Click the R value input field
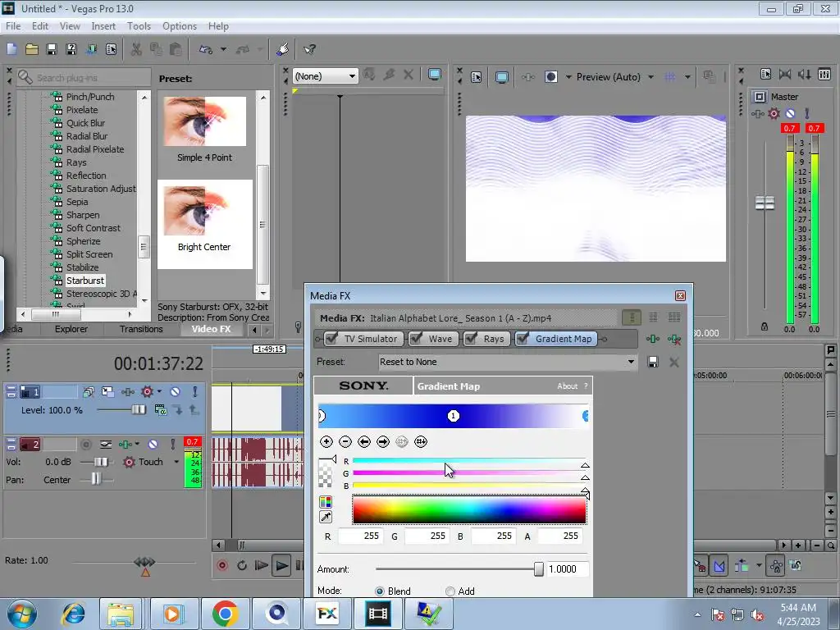Screen dimensions: 840x630 (360, 536)
